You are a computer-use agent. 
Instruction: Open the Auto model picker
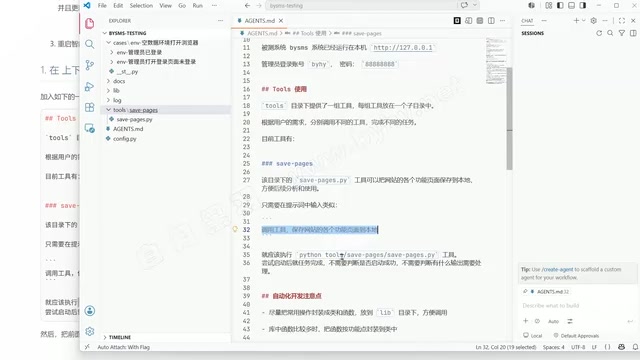click(x=553, y=321)
